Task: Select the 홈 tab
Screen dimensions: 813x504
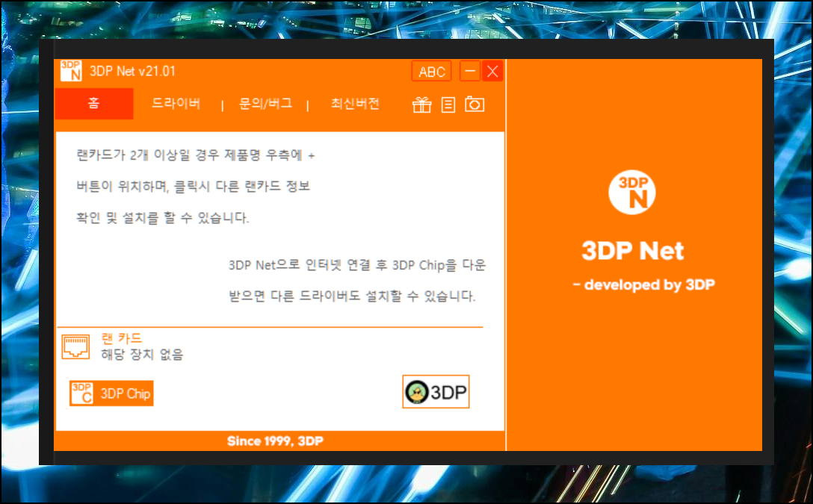Action: [94, 104]
